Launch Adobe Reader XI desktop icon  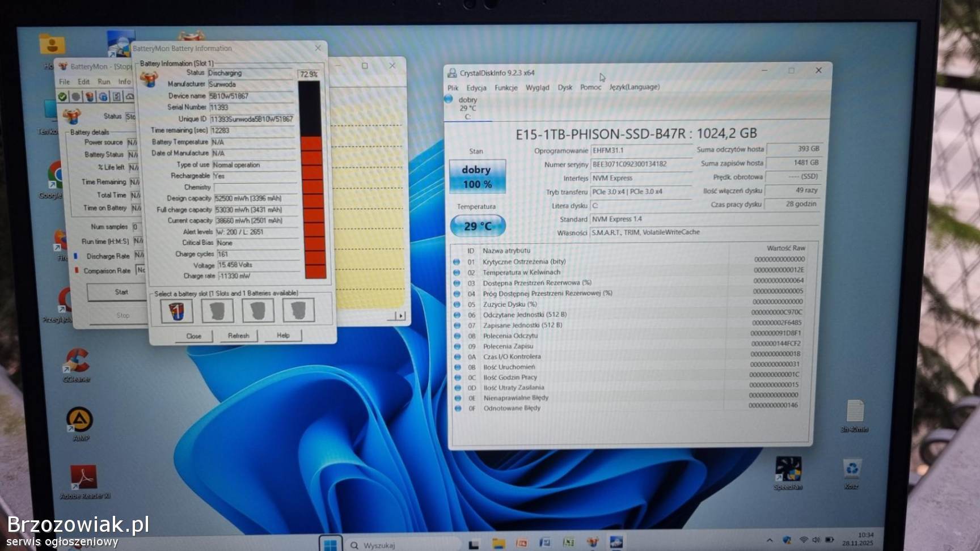pyautogui.click(x=83, y=478)
